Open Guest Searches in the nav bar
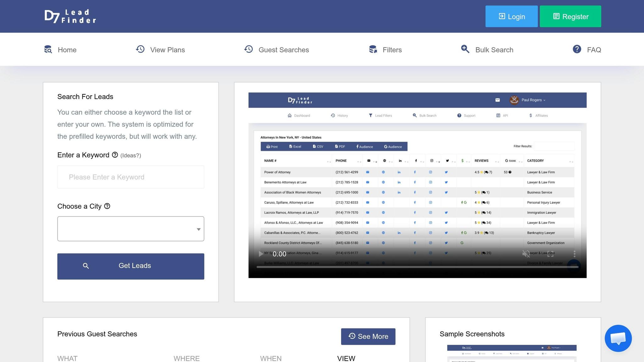Viewport: 644px width, 362px height. coord(276,50)
